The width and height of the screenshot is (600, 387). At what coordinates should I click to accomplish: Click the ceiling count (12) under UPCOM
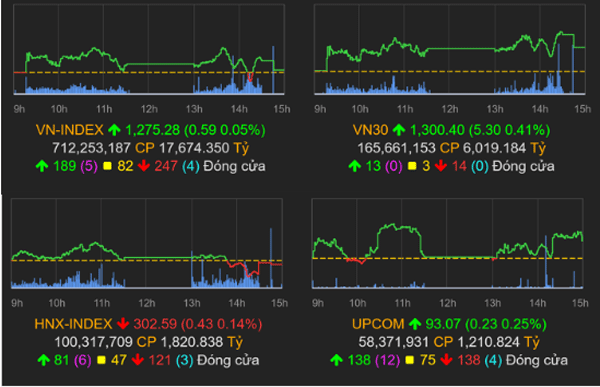click(x=388, y=360)
